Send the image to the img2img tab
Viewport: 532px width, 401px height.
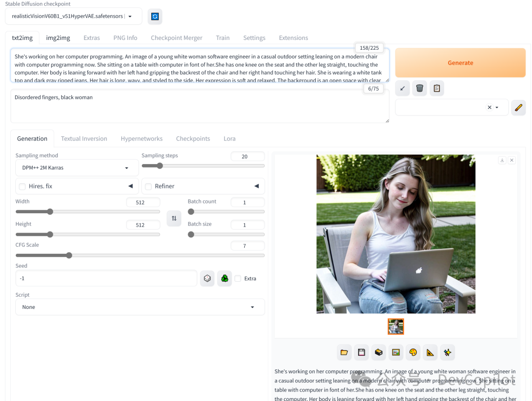coord(396,353)
